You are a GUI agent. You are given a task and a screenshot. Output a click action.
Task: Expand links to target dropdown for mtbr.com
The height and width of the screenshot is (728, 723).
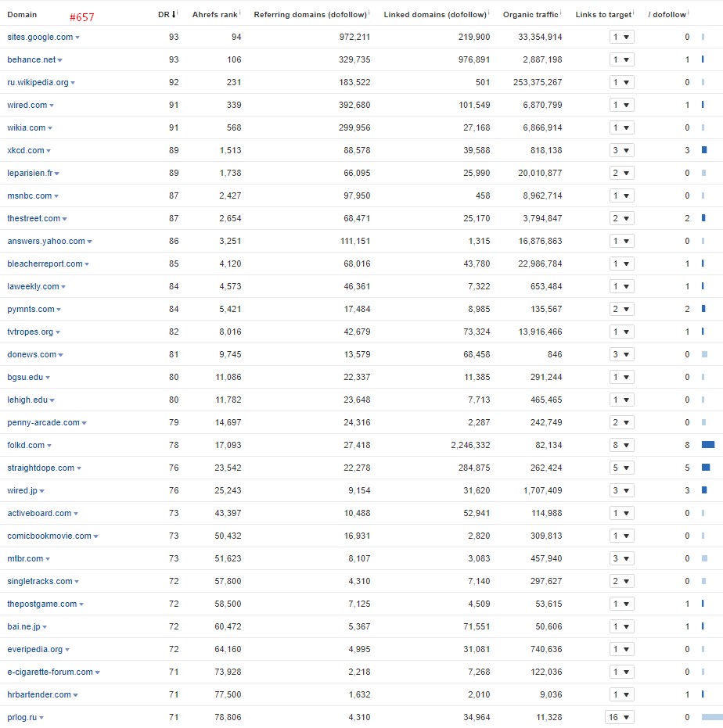coord(621,558)
